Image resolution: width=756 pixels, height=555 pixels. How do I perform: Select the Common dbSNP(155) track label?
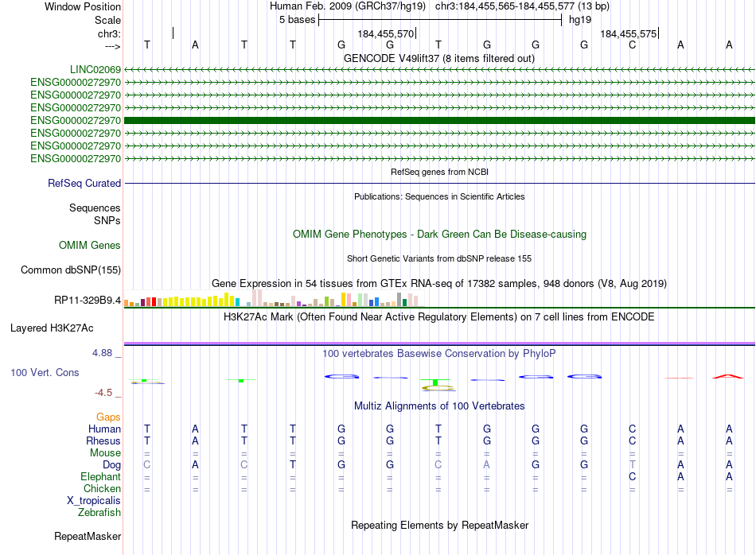(x=71, y=270)
